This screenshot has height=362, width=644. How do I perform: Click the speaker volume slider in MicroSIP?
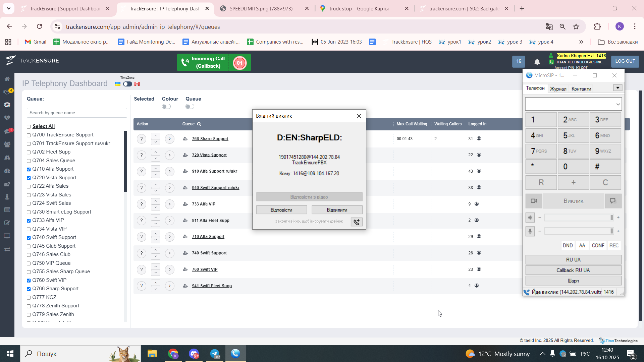[579, 218]
